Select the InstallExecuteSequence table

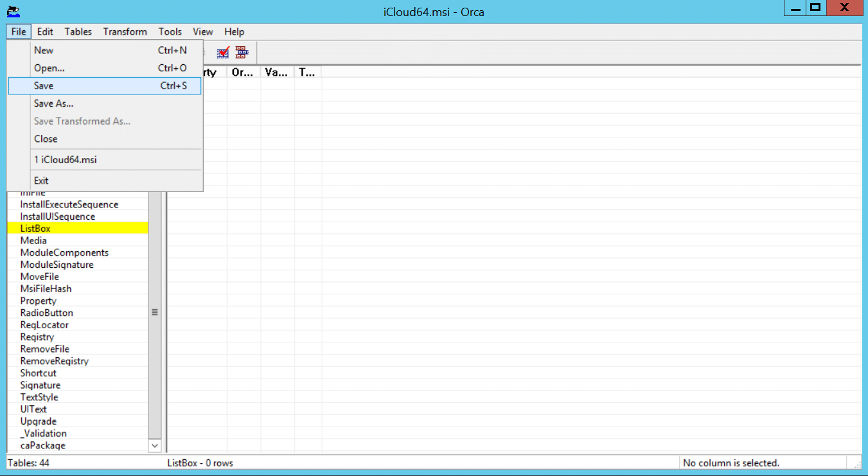click(77, 204)
